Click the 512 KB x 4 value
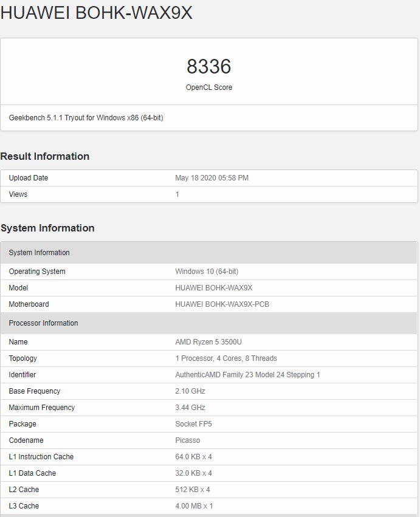 pos(193,490)
